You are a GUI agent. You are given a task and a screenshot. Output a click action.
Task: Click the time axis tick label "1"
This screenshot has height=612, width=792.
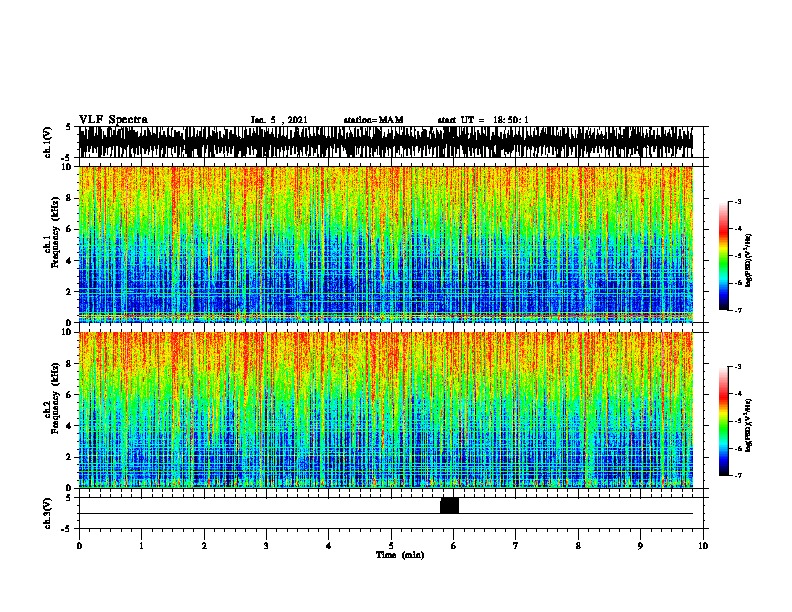pos(141,546)
